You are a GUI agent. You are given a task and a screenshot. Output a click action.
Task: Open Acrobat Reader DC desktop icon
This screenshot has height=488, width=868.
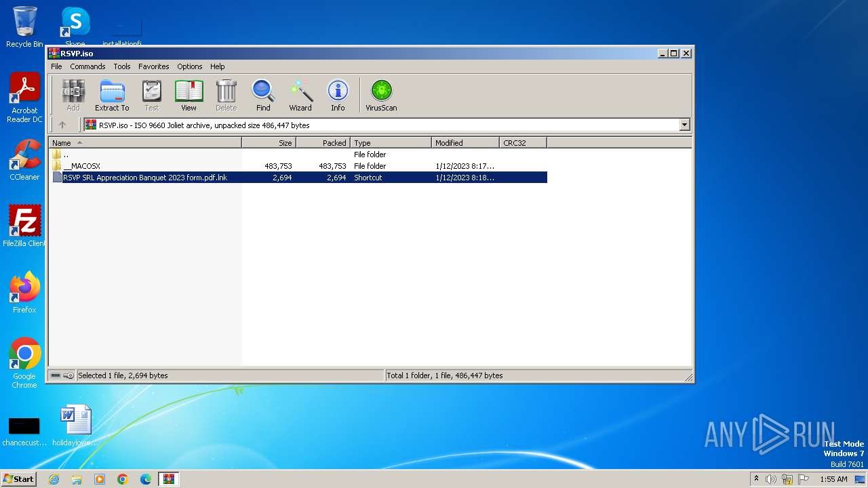click(24, 98)
